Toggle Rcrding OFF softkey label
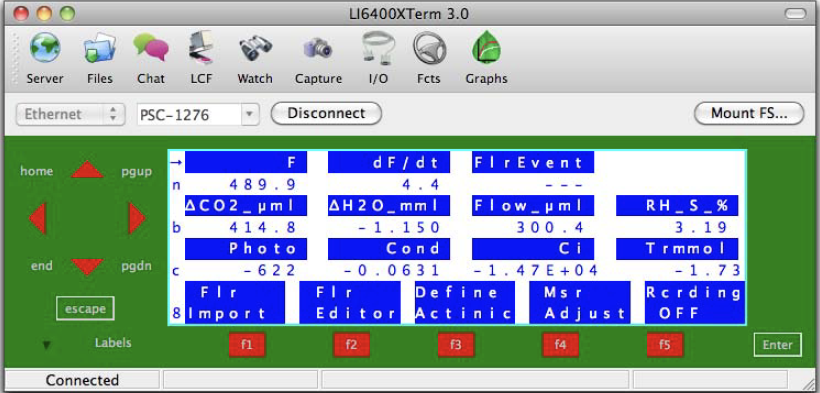Image resolution: width=820 pixels, height=393 pixels. [x=693, y=302]
